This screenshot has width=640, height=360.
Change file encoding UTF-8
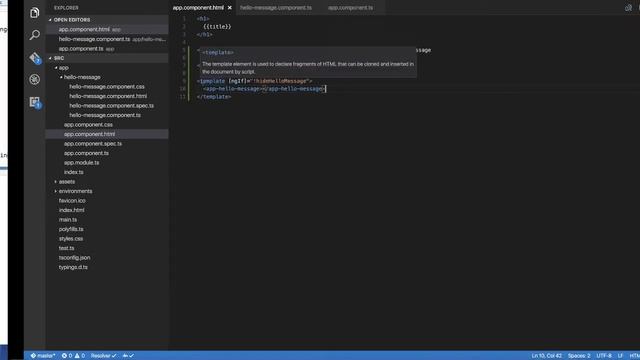click(604, 356)
